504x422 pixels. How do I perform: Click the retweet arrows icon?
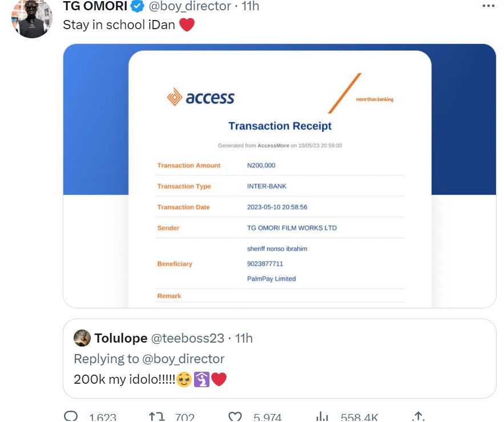156,417
